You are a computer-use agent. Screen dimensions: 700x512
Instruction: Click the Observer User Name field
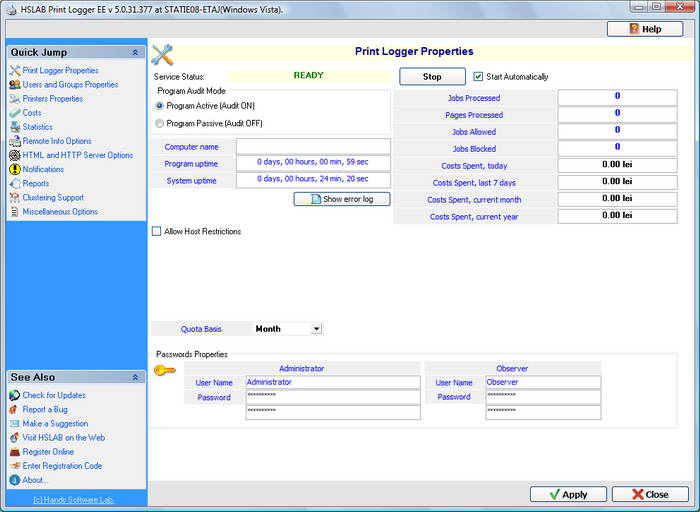click(x=543, y=383)
